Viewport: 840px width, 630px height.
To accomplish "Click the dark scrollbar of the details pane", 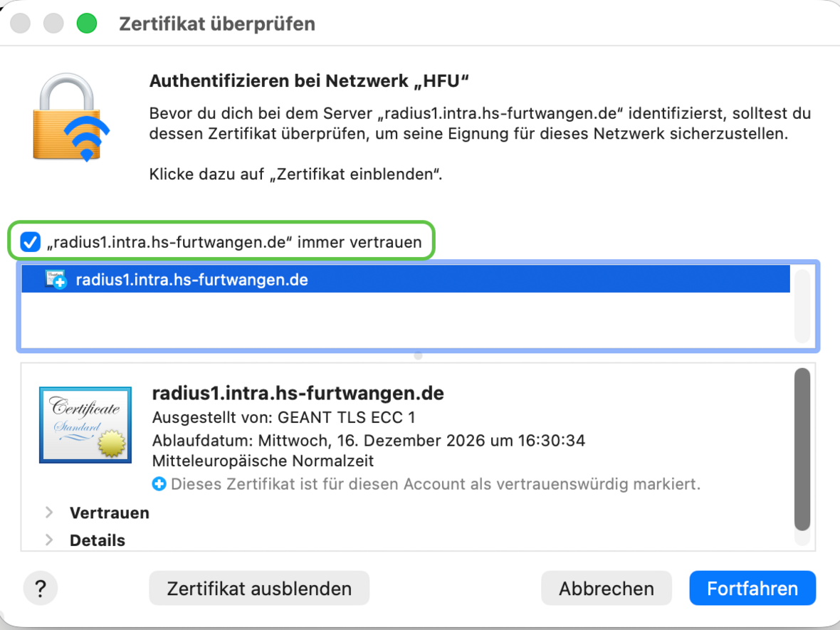I will coord(802,448).
